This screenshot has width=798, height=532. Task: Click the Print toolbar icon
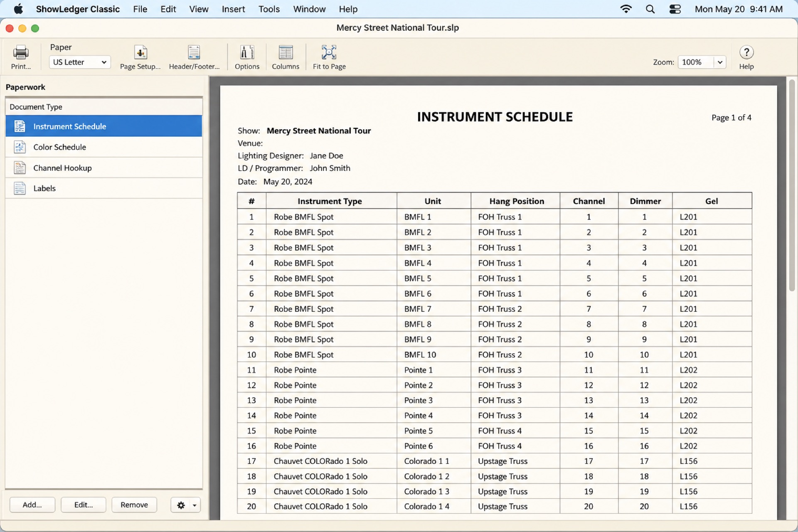(21, 52)
